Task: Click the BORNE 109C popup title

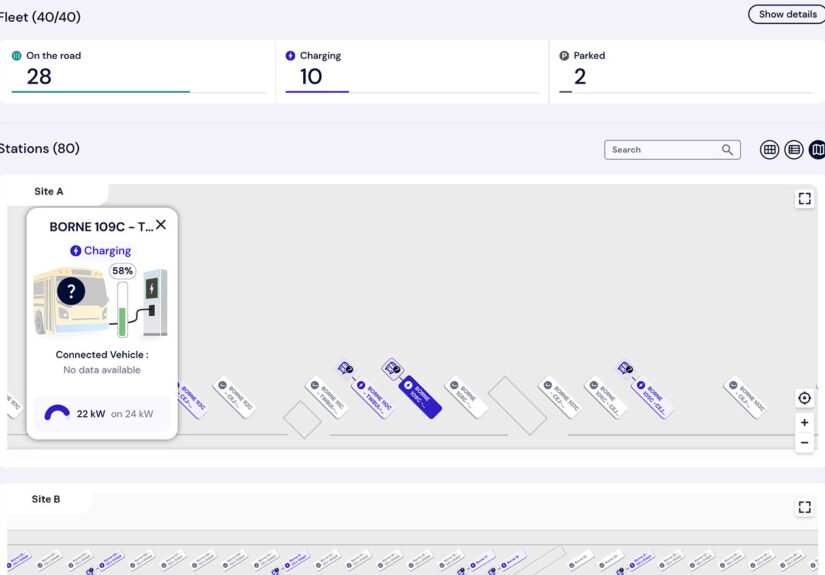Action: [x=101, y=227]
